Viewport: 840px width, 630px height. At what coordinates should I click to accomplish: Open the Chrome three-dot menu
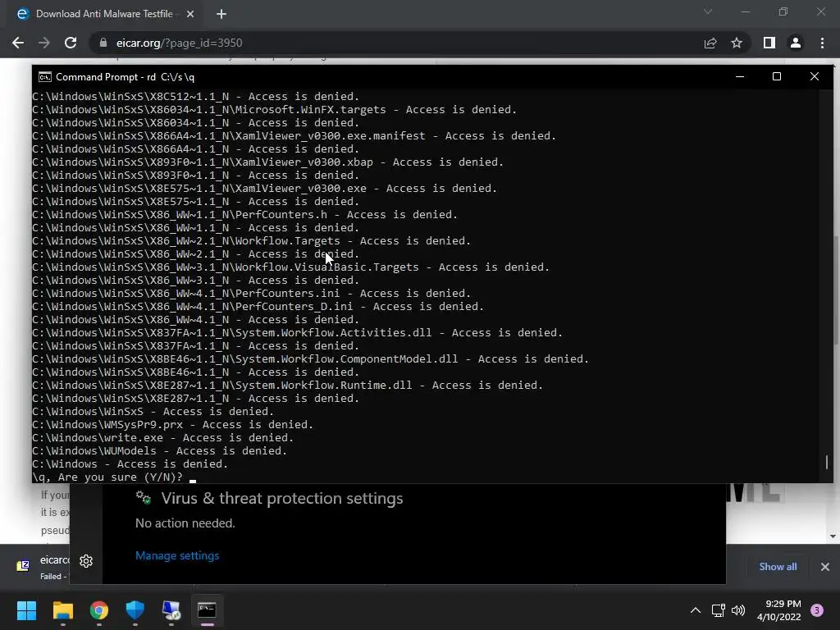822,43
